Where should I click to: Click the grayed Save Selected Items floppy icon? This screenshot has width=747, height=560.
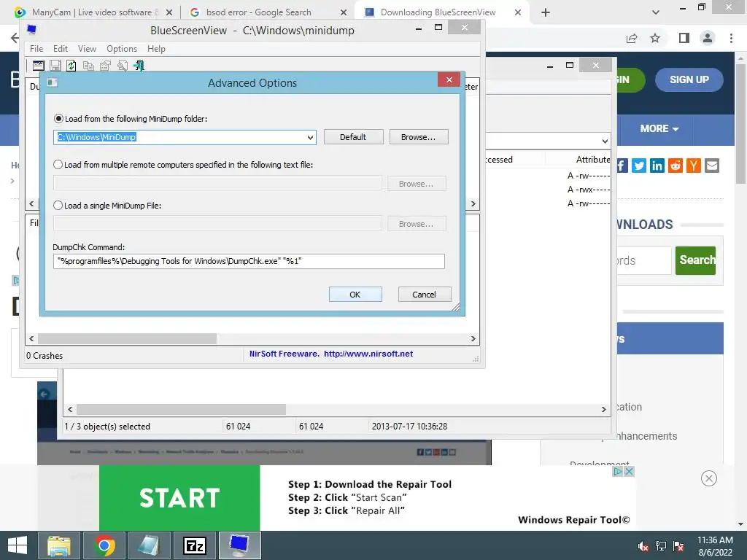point(55,66)
